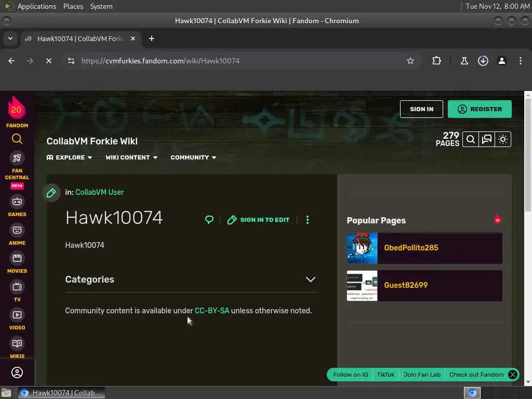Open Fan Central beta section
Screen dimensions: 532x399
pyautogui.click(x=17, y=170)
